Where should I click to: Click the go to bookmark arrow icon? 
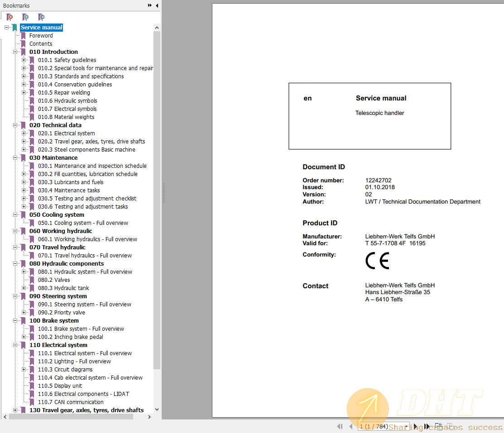[x=41, y=17]
